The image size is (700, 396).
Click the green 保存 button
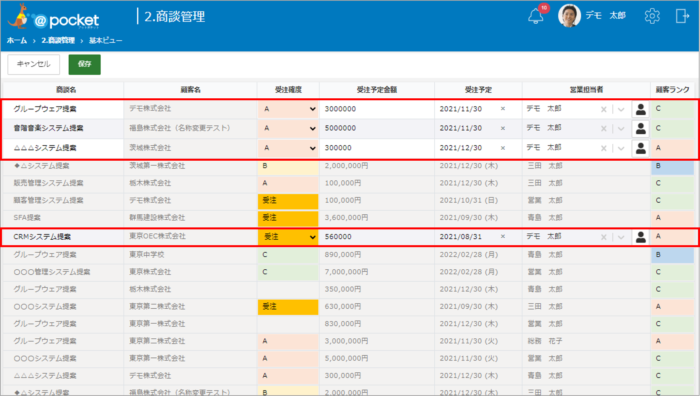pyautogui.click(x=84, y=64)
